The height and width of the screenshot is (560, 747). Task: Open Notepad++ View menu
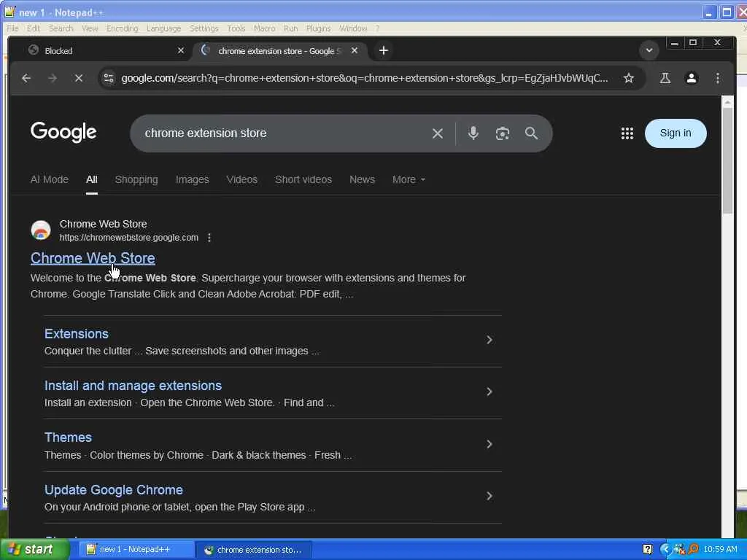[x=90, y=28]
